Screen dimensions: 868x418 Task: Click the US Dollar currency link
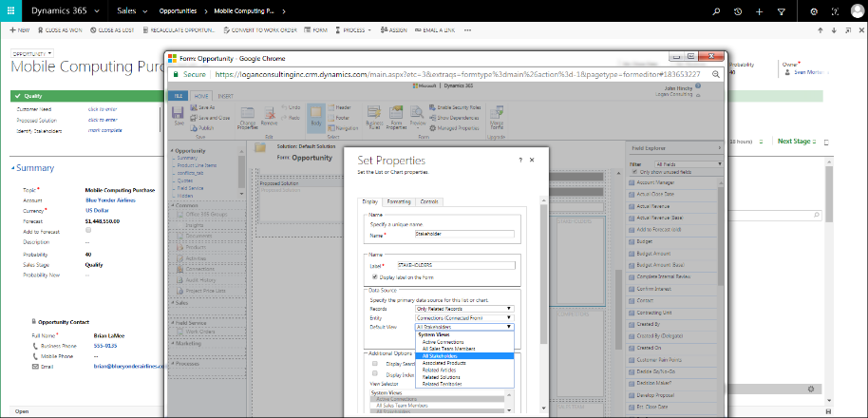(98, 210)
